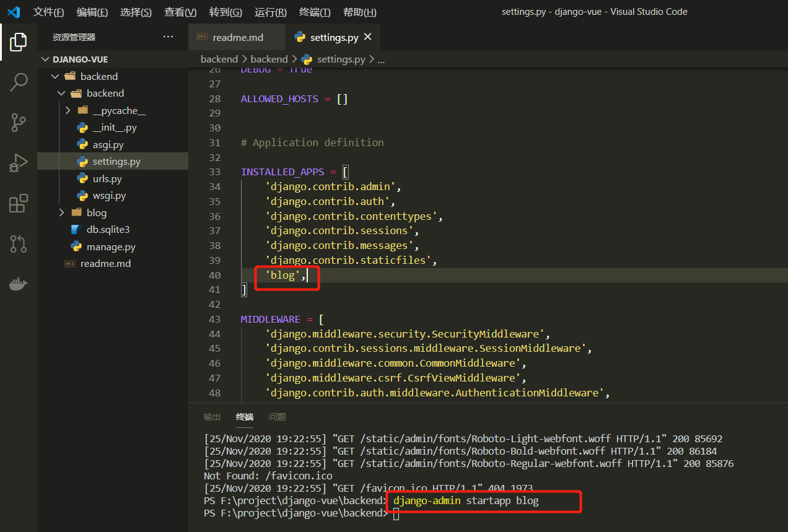Open the 转到(G) menu
Screen dimensions: 788x532
point(225,12)
